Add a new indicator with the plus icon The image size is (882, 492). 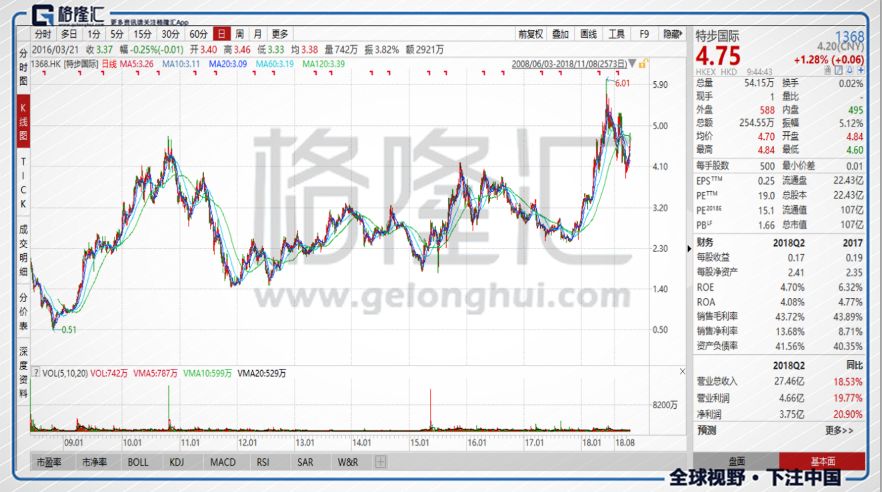pos(380,462)
